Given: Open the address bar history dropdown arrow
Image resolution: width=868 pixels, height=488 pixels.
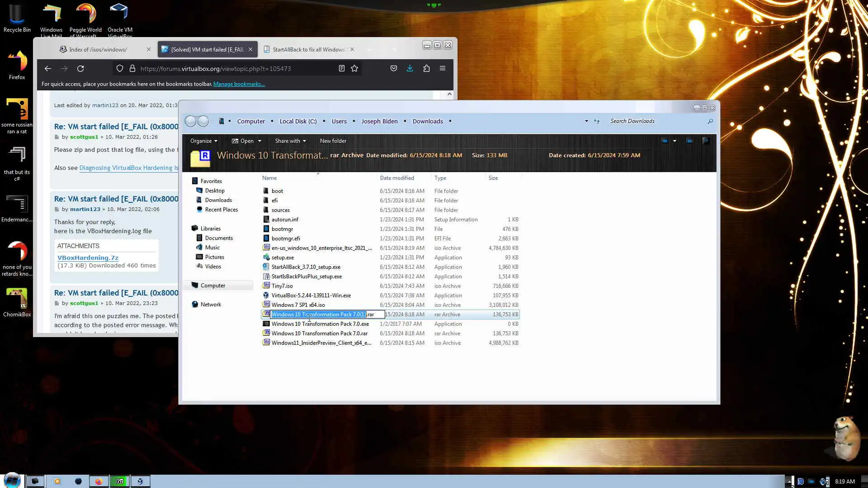Looking at the screenshot, I should point(586,121).
